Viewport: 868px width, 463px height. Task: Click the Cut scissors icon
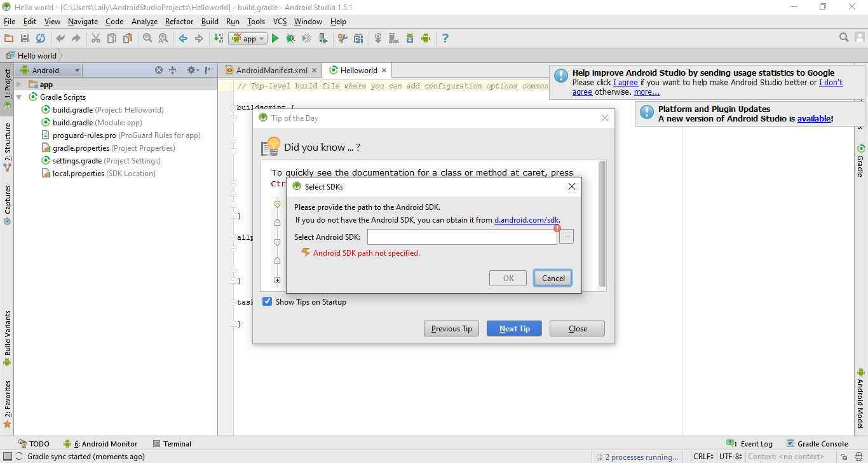coord(96,38)
